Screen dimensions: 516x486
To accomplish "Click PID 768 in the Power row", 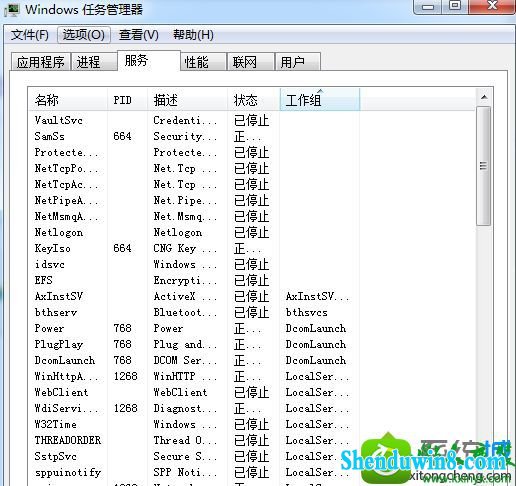I will [122, 328].
